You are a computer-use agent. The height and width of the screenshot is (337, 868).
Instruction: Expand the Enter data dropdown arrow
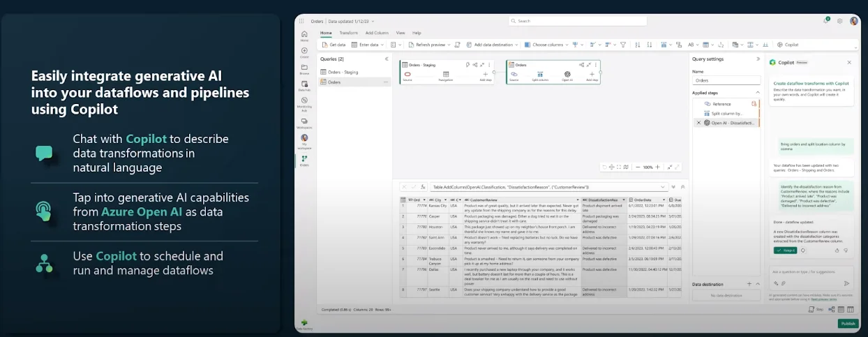click(381, 45)
